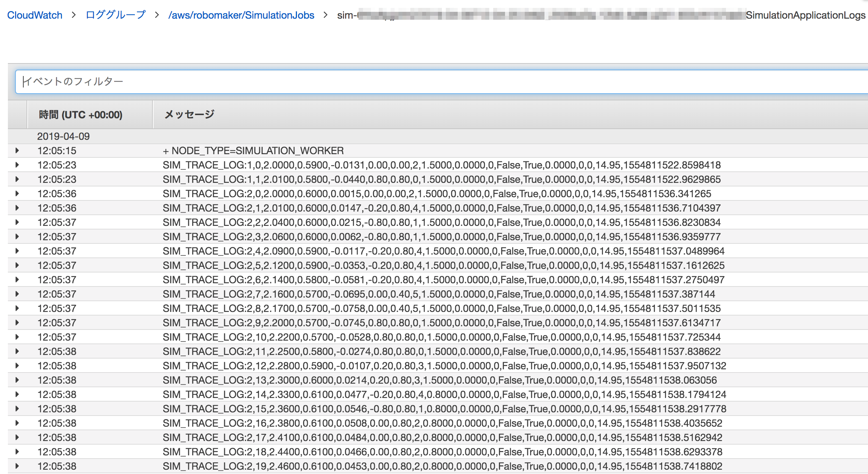Select the SIM_TRACE_LOG:2,5 message text
This screenshot has height=474, width=868.
click(443, 265)
